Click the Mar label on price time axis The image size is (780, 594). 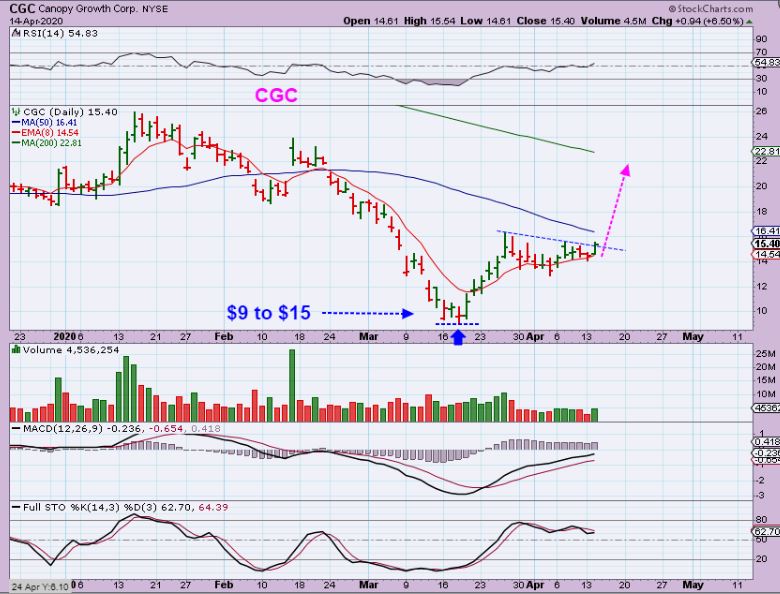click(x=369, y=337)
